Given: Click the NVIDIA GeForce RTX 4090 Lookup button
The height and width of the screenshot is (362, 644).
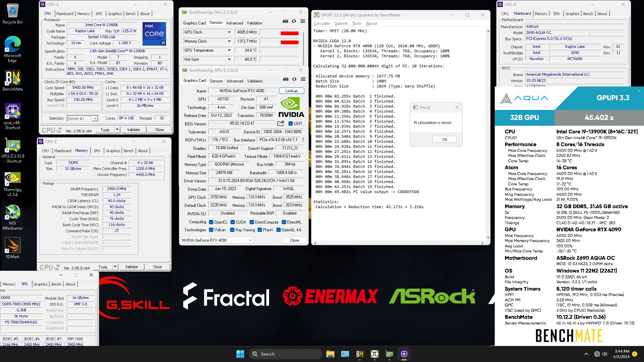Looking at the screenshot, I should point(291,90).
